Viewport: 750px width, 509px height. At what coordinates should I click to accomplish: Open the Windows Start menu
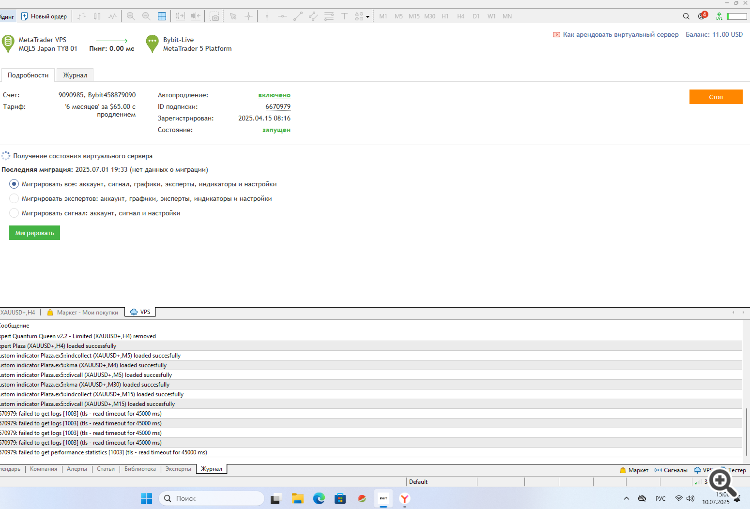click(146, 498)
